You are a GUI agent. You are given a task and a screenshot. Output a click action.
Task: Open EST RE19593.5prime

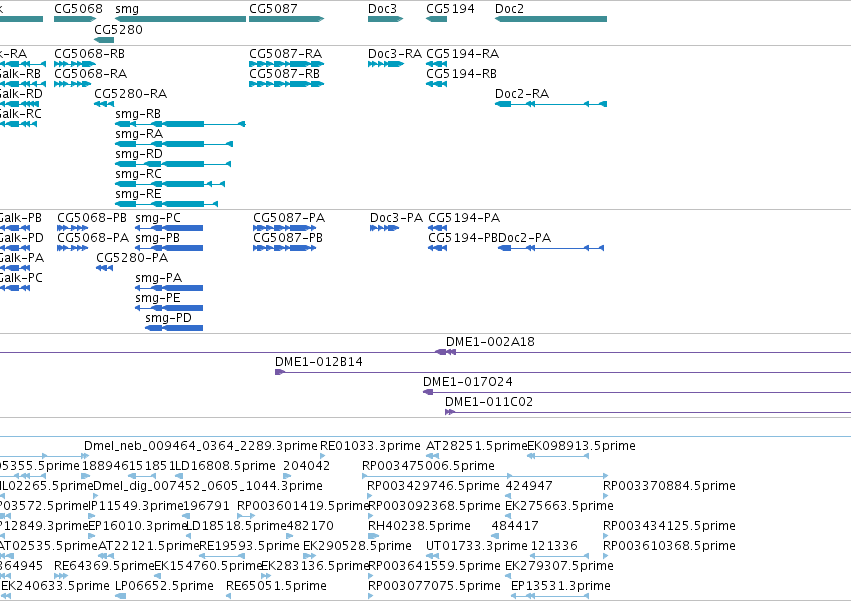pyautogui.click(x=249, y=546)
